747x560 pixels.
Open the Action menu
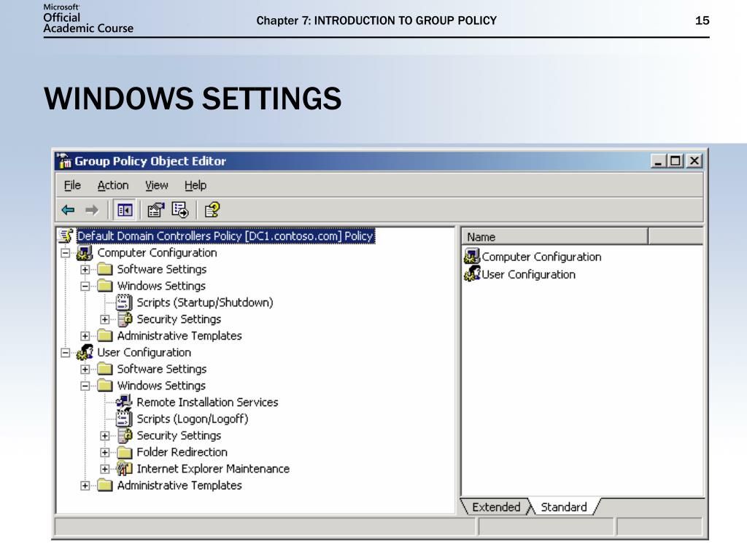(x=113, y=185)
